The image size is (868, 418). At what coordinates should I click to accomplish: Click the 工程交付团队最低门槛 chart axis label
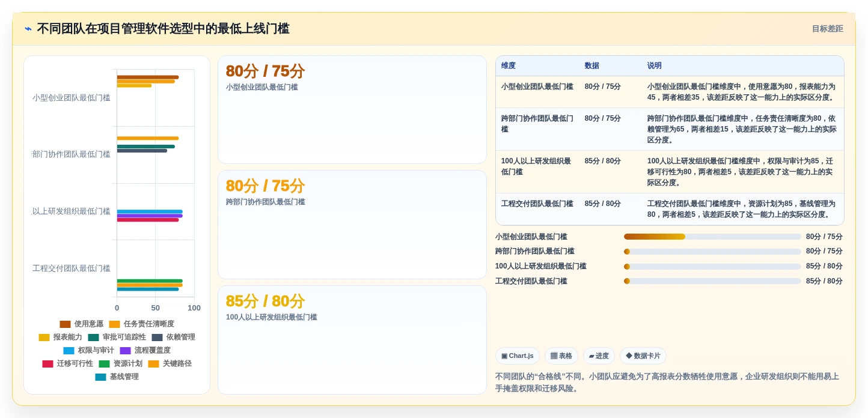(71, 268)
